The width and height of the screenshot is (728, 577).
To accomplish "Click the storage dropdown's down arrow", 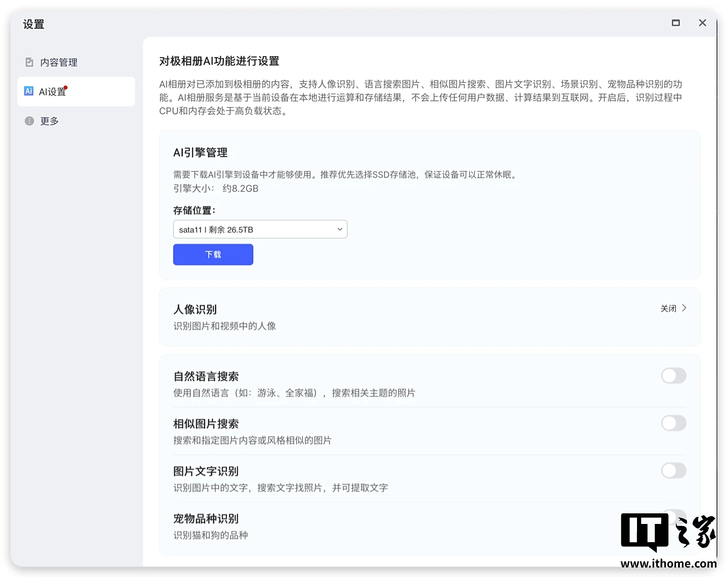I will [340, 229].
